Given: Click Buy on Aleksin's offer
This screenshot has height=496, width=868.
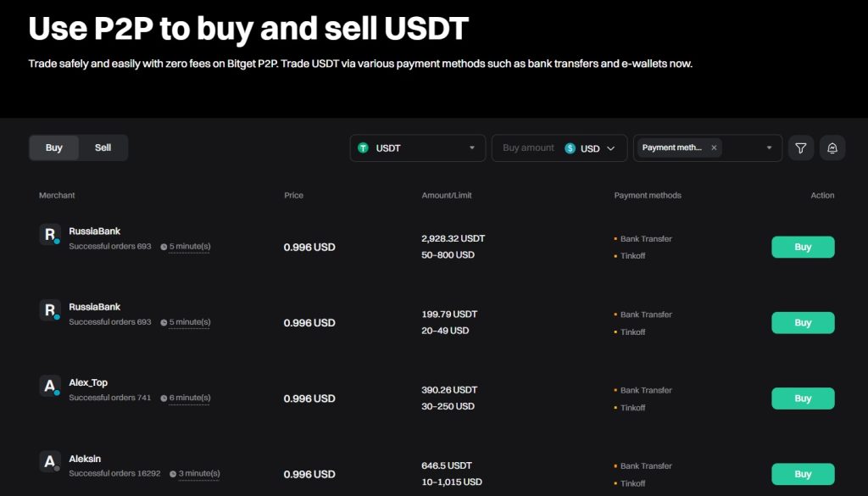Looking at the screenshot, I should pyautogui.click(x=802, y=474).
